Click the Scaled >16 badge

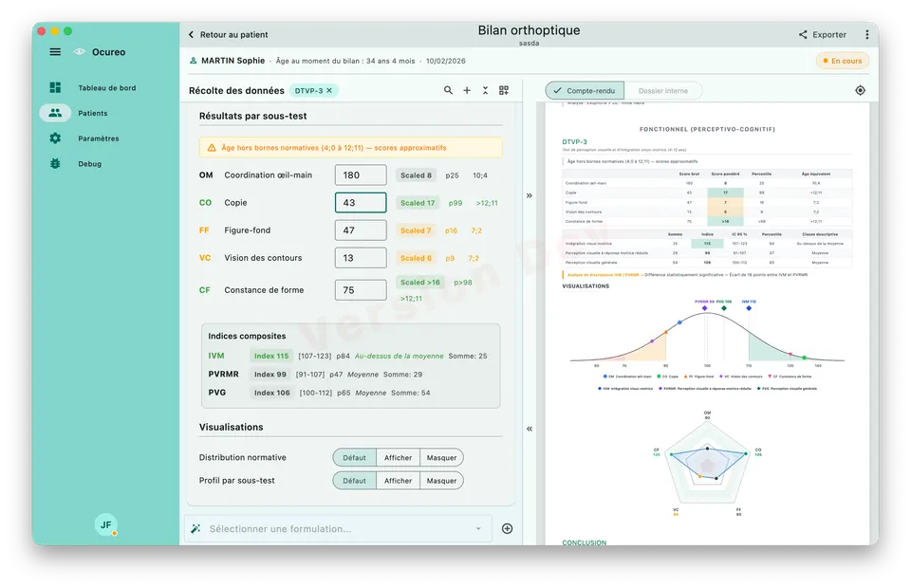(x=420, y=282)
